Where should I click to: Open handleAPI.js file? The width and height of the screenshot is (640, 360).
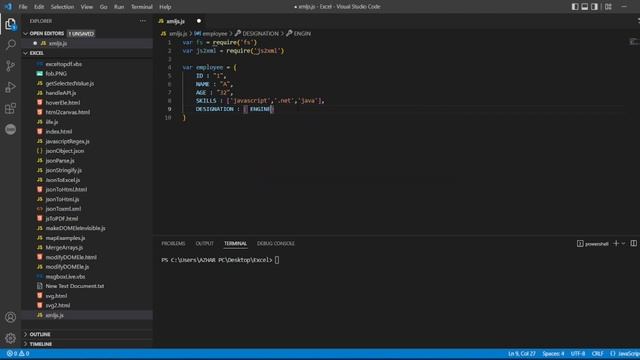pyautogui.click(x=61, y=93)
